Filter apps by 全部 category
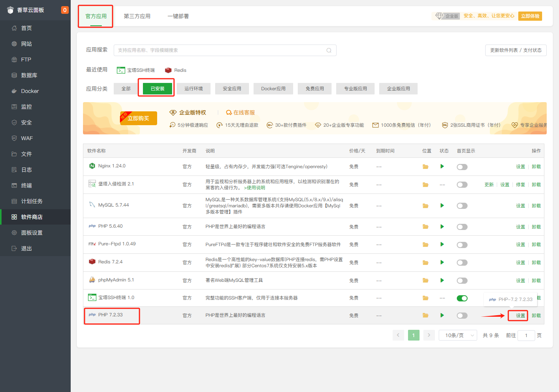This screenshot has width=559, height=392. [126, 89]
